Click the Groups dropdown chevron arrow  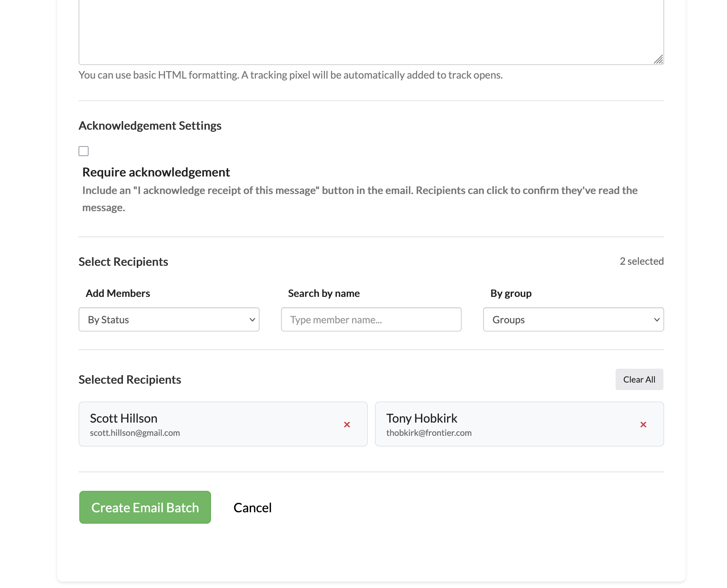(x=657, y=320)
